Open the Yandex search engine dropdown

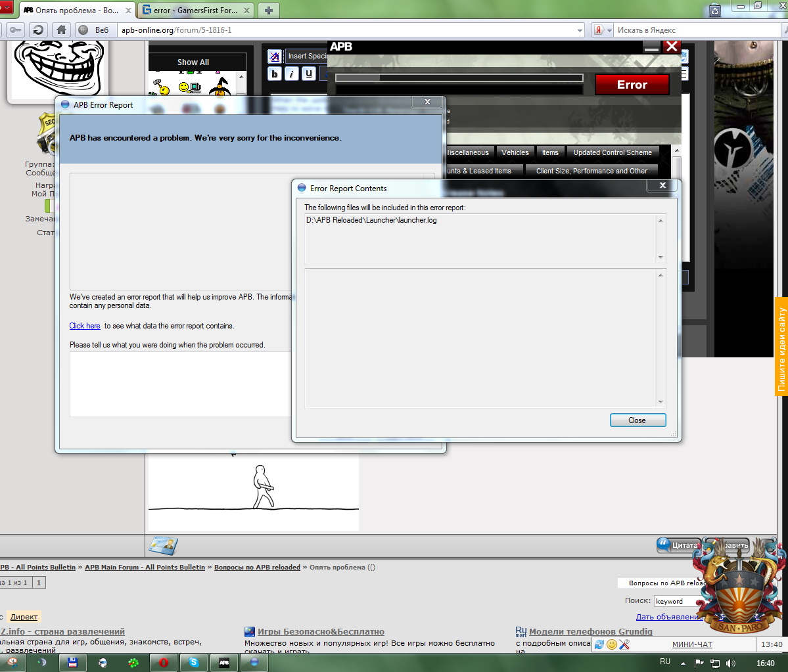609,30
